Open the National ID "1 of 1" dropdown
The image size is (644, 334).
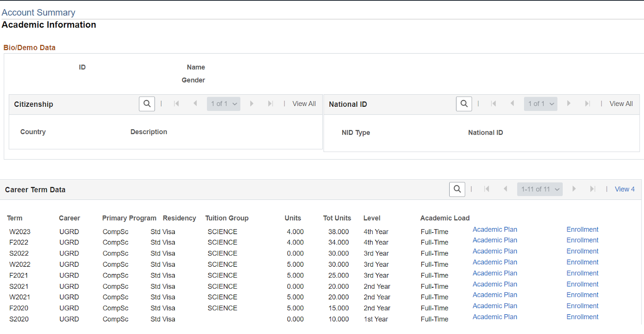point(541,104)
